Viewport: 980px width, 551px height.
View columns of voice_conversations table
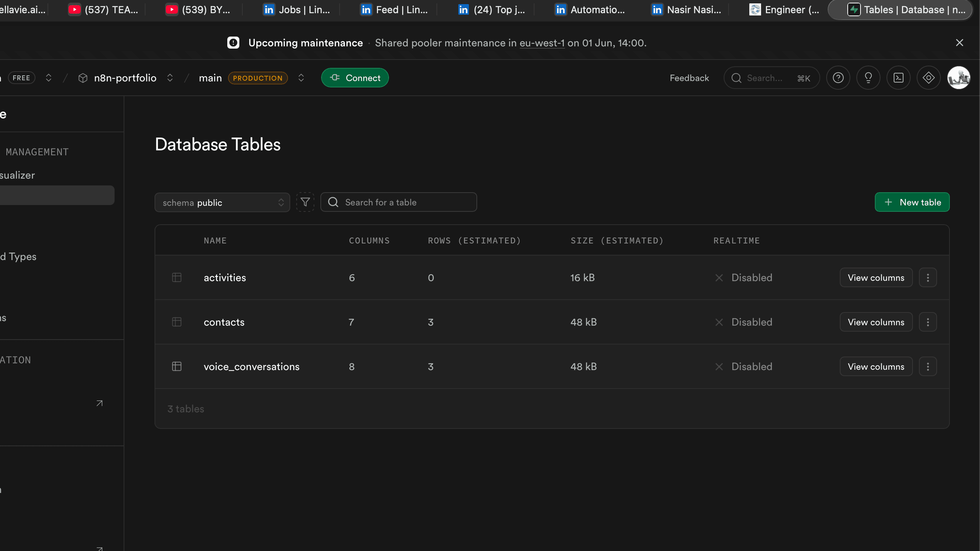point(876,367)
